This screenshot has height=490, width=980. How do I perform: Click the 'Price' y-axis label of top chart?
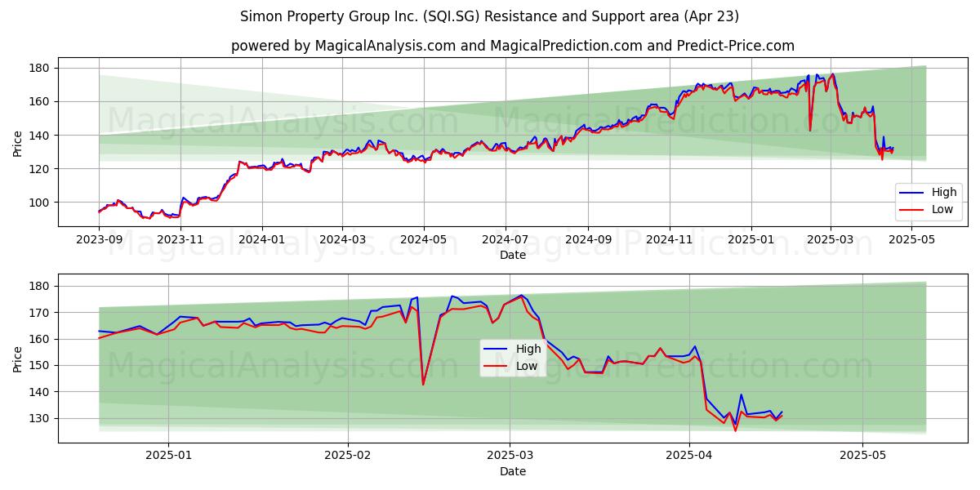coord(18,143)
